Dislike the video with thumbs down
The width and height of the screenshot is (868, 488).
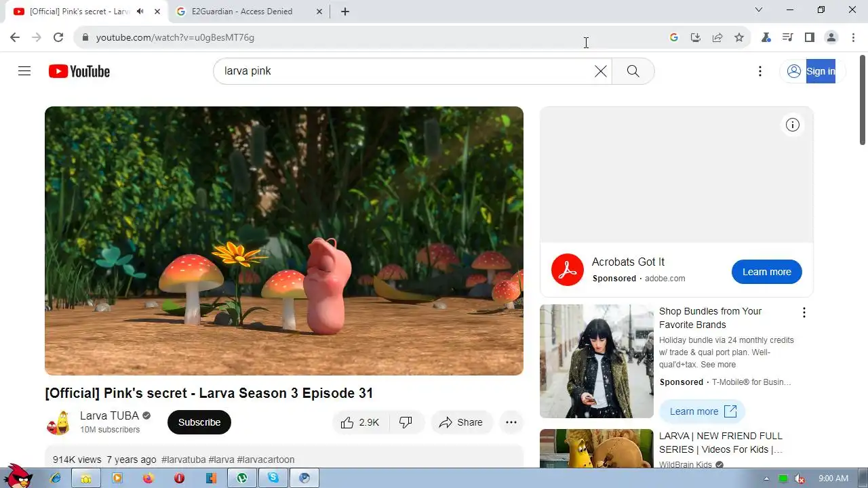[406, 422]
